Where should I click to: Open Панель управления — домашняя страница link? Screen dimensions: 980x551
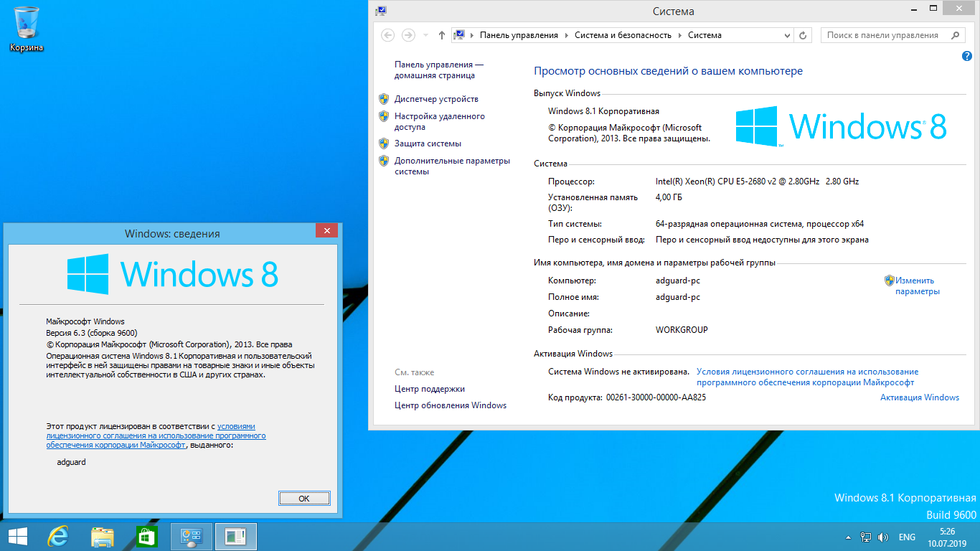coord(439,70)
